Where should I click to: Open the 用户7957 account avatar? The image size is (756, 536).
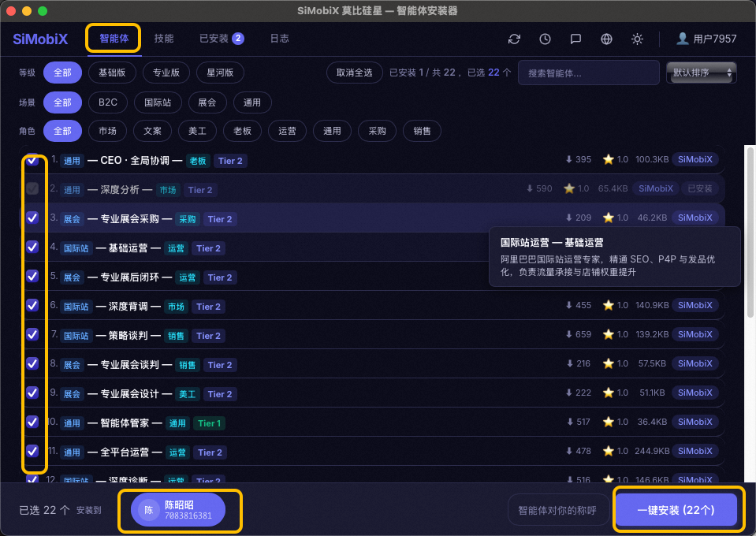pos(682,39)
